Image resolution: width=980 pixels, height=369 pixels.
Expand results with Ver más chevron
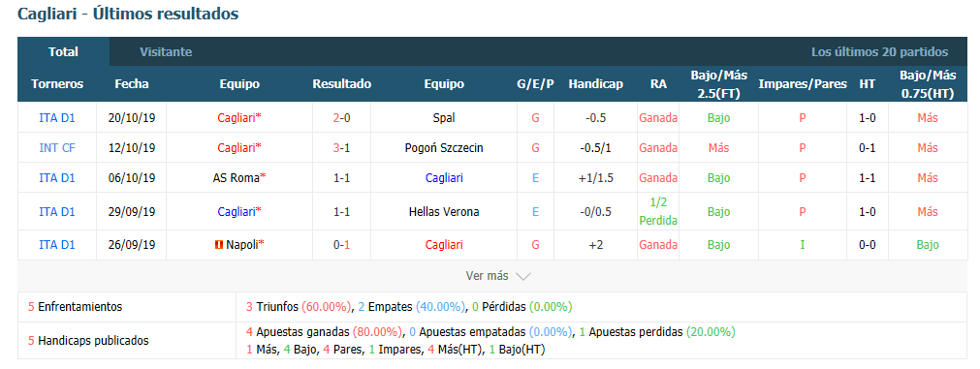523,276
